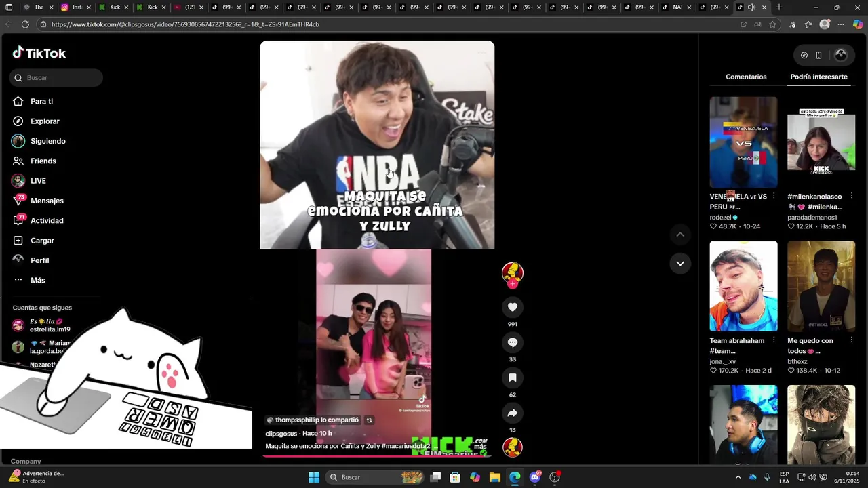Open options for milenkanolasco video
This screenshot has width=868, height=488.
(x=851, y=197)
